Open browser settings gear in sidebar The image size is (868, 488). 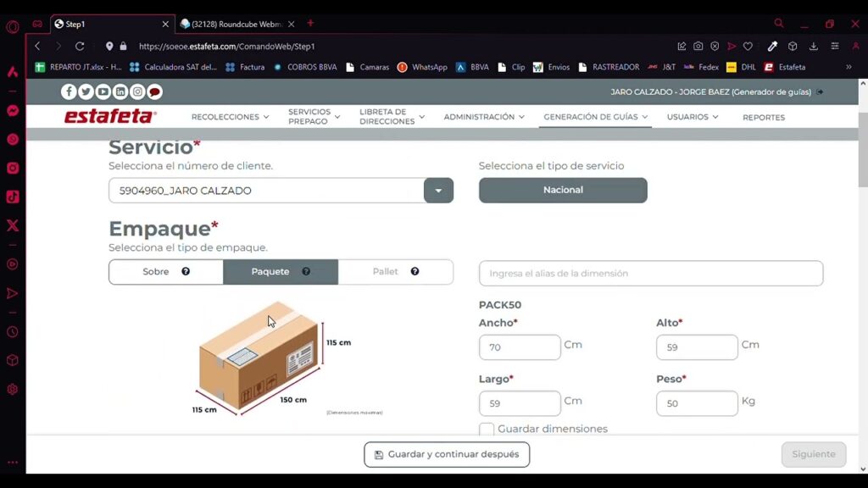pyautogui.click(x=13, y=390)
